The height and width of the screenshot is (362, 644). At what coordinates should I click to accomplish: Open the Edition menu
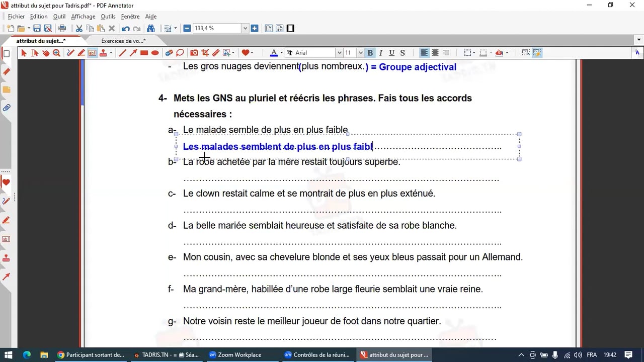coord(39,17)
